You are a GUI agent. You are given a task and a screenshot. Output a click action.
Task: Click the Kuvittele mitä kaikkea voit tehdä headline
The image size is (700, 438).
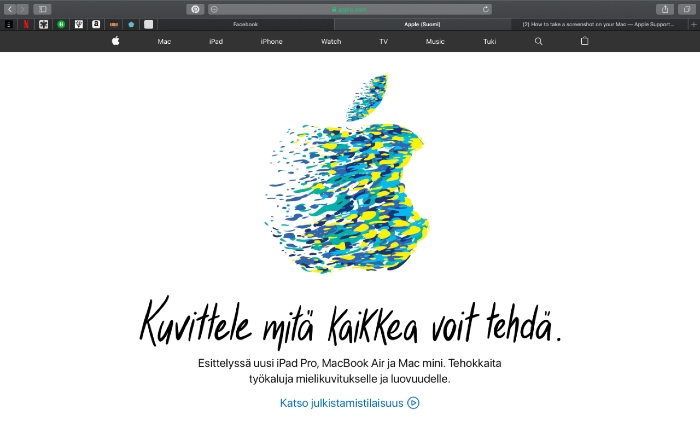(350, 323)
